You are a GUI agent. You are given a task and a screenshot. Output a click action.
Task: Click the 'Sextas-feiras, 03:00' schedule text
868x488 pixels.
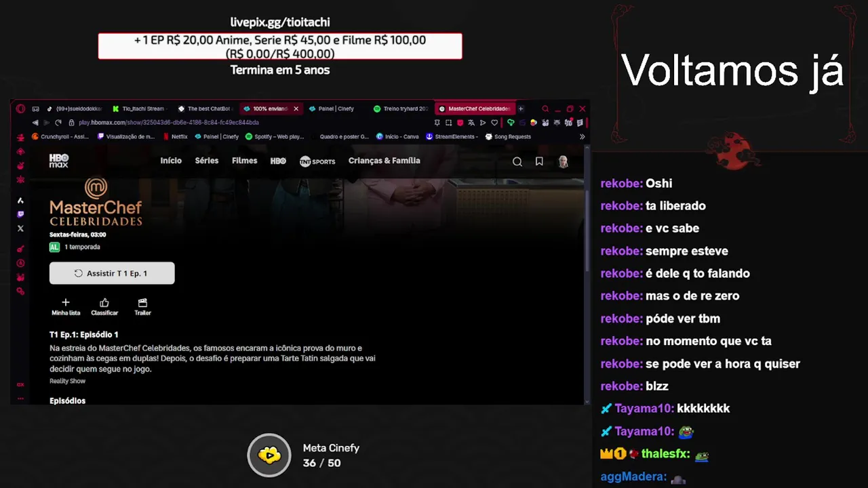pyautogui.click(x=77, y=235)
